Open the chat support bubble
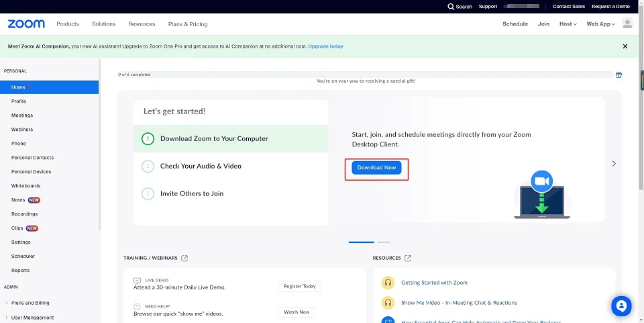 pos(621,306)
